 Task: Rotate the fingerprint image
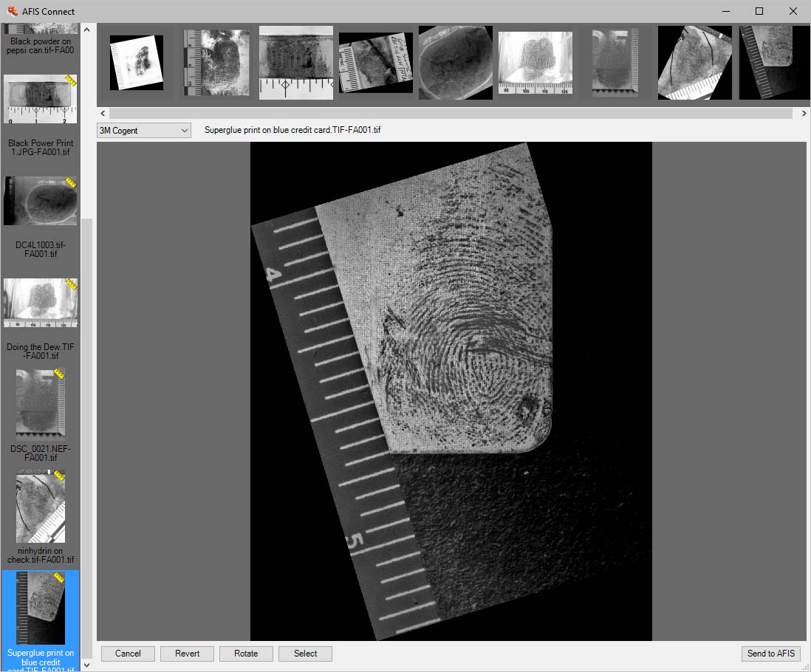[x=246, y=654]
